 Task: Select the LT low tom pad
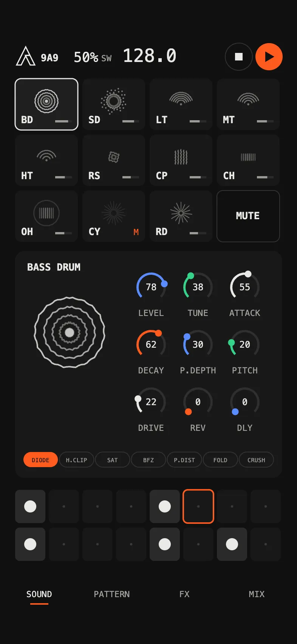[181, 104]
